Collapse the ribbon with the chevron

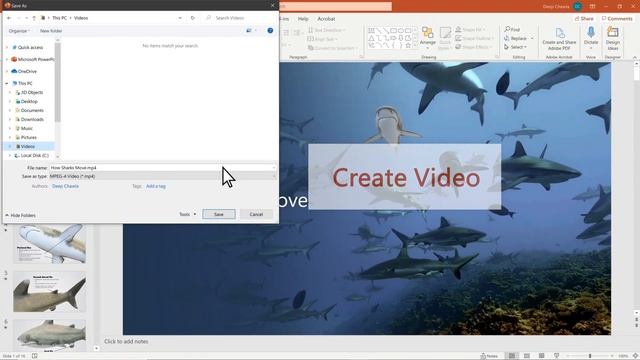click(635, 57)
